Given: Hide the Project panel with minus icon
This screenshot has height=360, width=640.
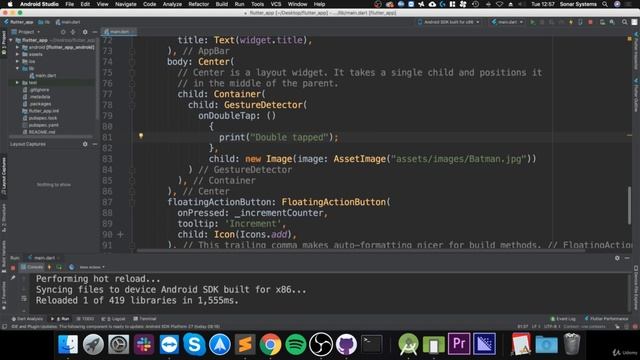Looking at the screenshot, I should pos(95,32).
